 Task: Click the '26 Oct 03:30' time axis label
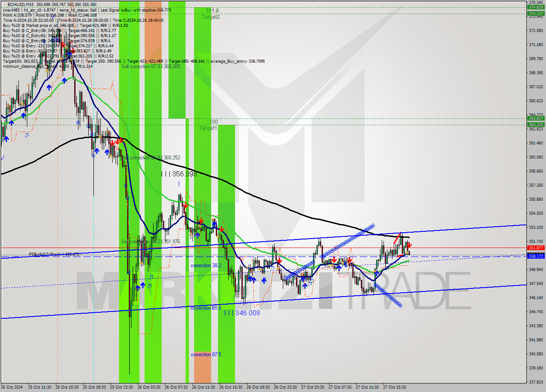(148, 387)
